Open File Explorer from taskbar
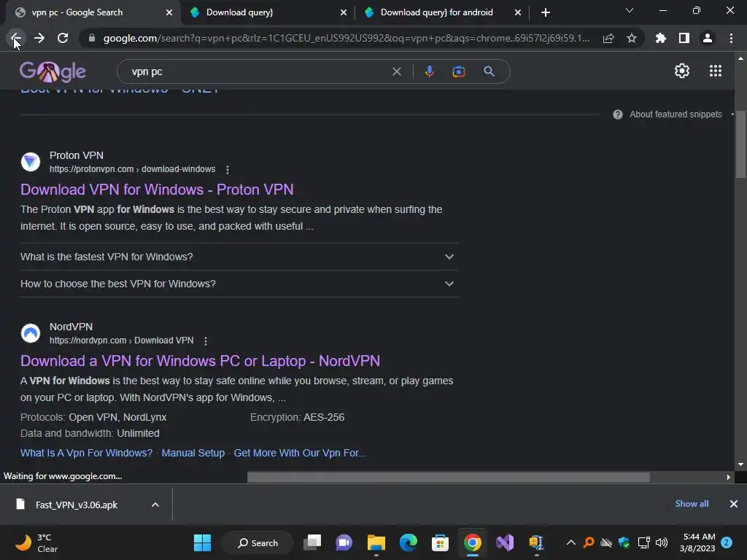This screenshot has height=560, width=747. tap(376, 542)
